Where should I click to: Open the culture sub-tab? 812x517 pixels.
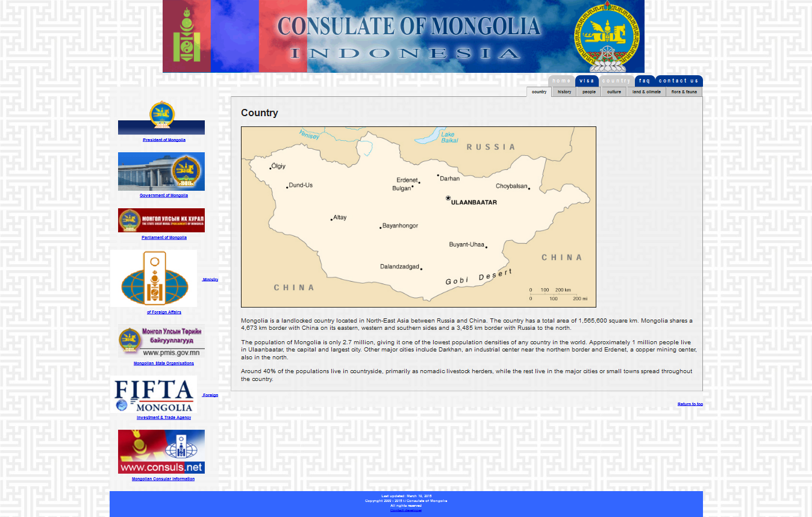[614, 92]
